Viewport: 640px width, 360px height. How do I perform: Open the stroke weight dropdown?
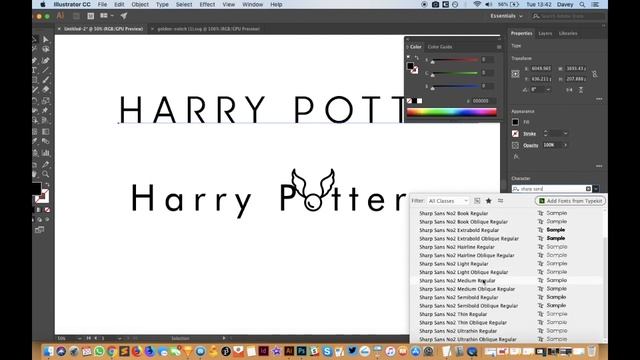[565, 133]
